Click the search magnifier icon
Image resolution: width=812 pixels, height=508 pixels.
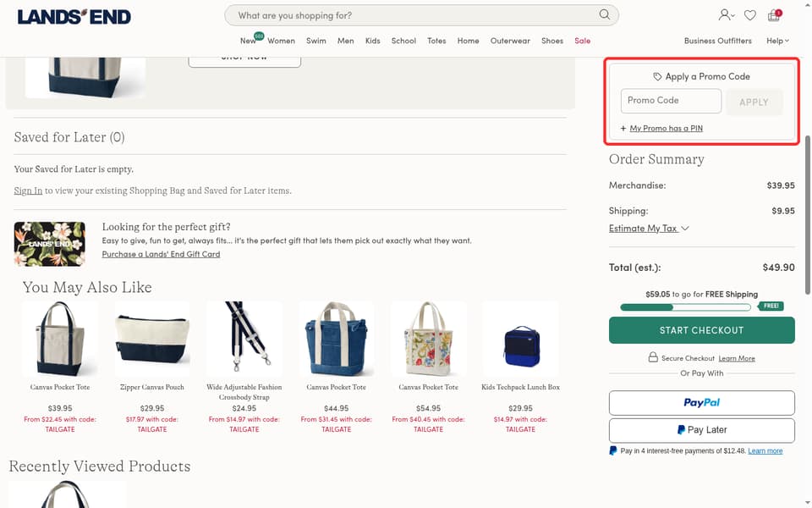click(x=604, y=14)
